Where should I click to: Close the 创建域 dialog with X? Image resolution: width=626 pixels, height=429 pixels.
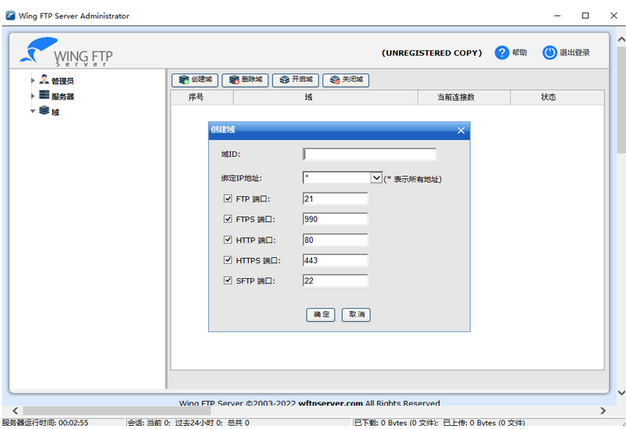pyautogui.click(x=461, y=130)
